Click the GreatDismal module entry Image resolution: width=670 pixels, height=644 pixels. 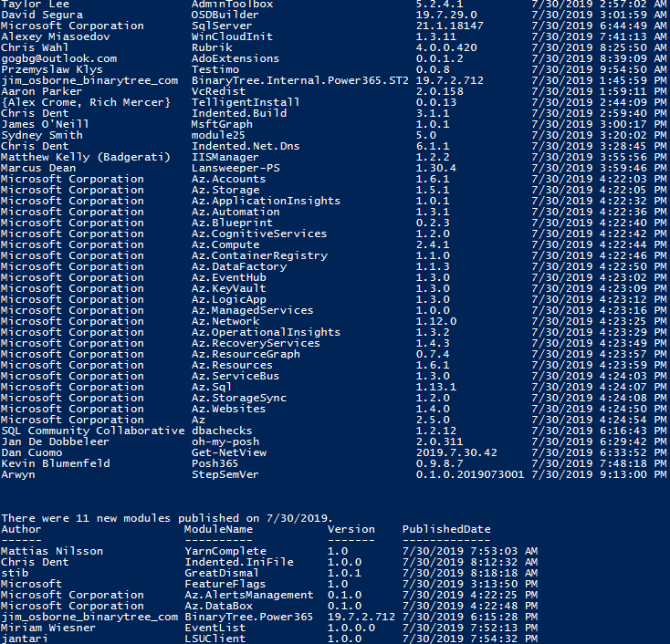point(222,573)
